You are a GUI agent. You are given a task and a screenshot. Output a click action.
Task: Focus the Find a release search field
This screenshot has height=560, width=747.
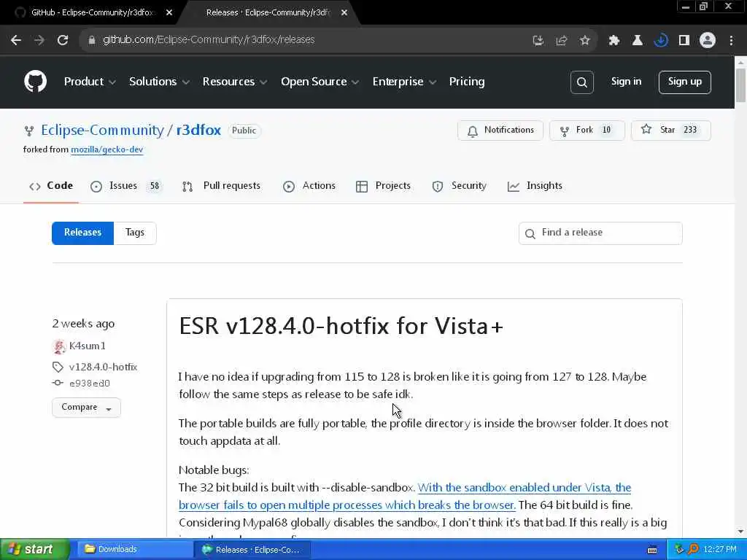pyautogui.click(x=600, y=233)
